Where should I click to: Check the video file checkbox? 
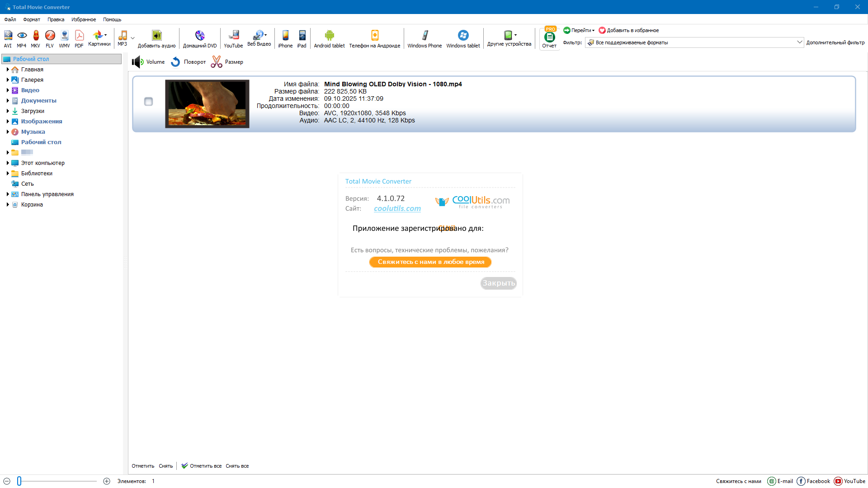[x=148, y=102]
